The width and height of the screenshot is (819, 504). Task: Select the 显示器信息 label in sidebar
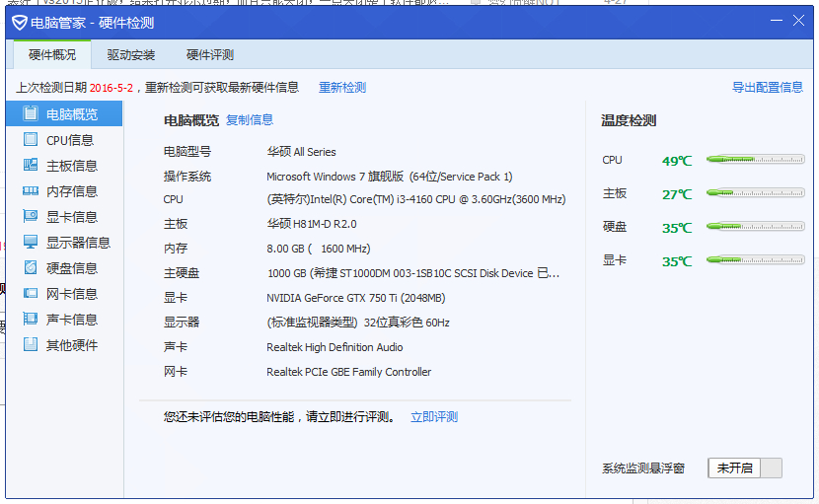click(78, 243)
